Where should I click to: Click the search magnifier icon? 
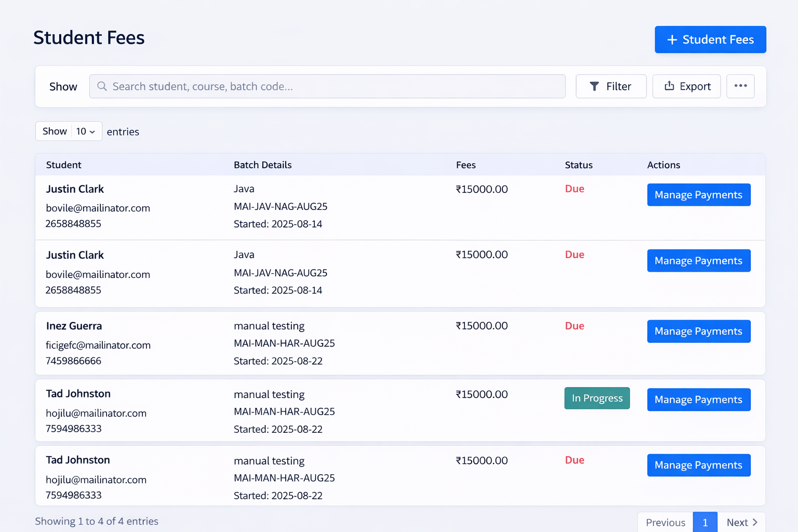tap(102, 86)
